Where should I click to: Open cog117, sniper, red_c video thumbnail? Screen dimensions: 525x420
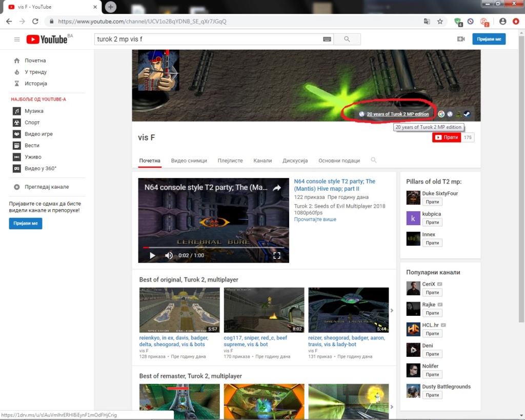coord(264,310)
